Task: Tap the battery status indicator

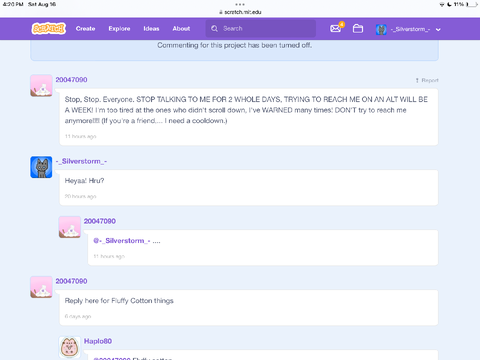Action: click(x=472, y=4)
